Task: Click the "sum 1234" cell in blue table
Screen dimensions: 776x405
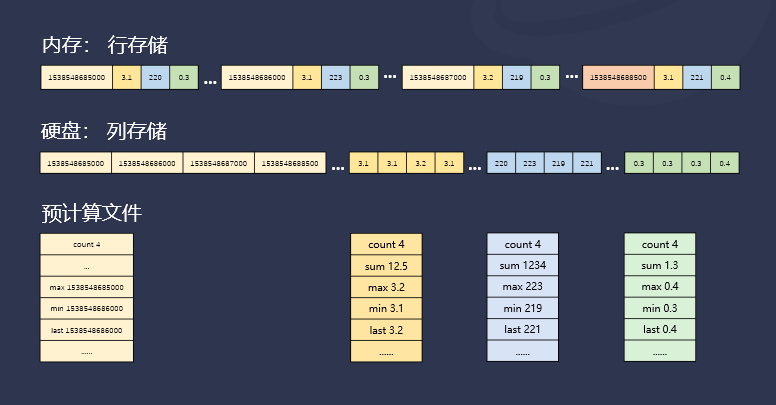Action: [x=523, y=265]
